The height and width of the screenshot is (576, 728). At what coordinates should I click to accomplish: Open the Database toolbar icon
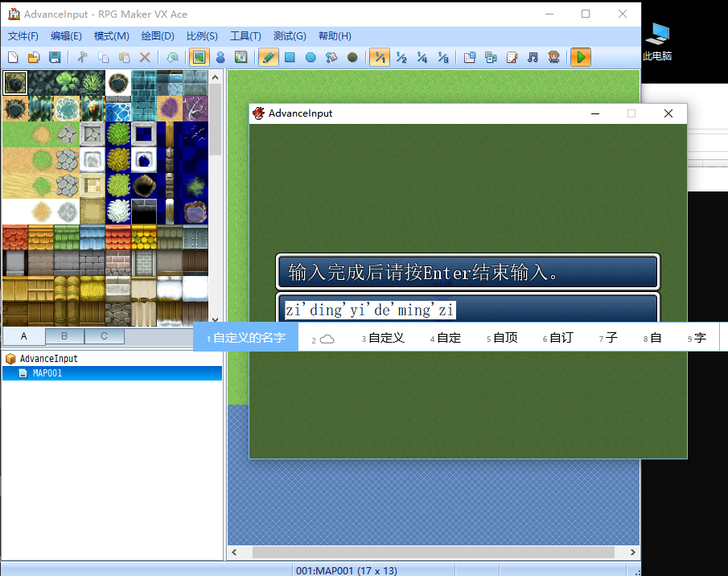[x=470, y=57]
